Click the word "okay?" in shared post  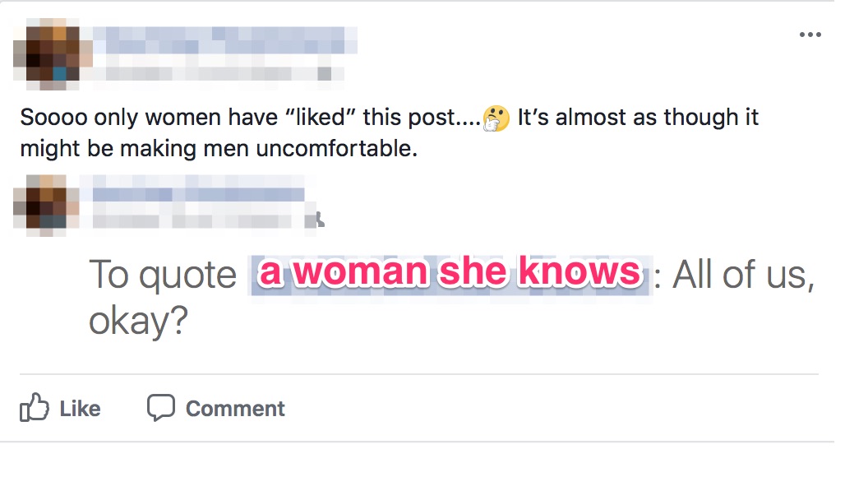tap(138, 322)
